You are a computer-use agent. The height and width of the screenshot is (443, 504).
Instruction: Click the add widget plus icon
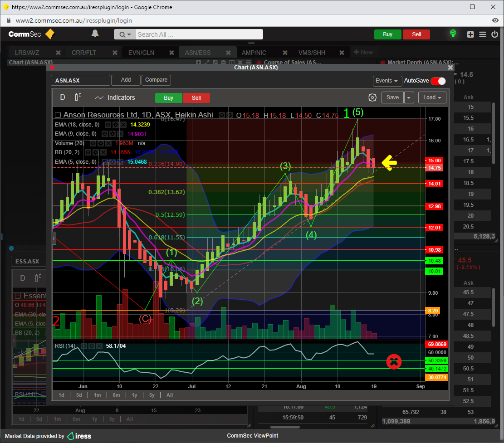click(x=470, y=34)
